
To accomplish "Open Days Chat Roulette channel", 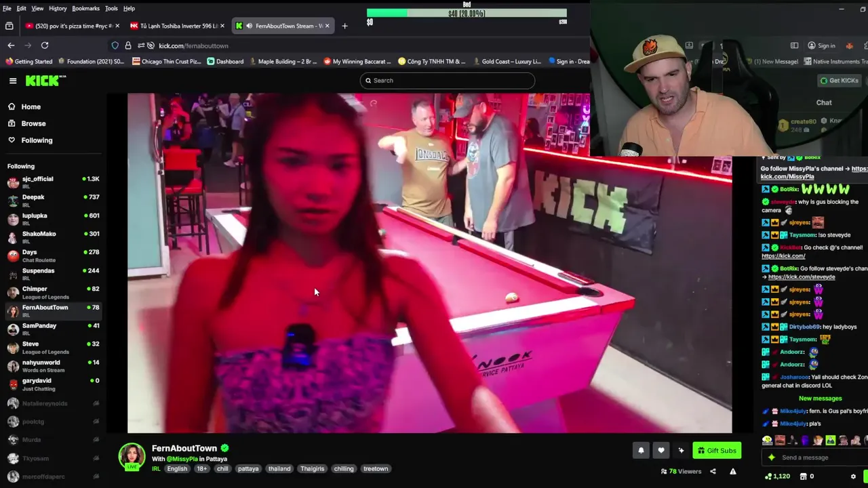I will tap(54, 256).
